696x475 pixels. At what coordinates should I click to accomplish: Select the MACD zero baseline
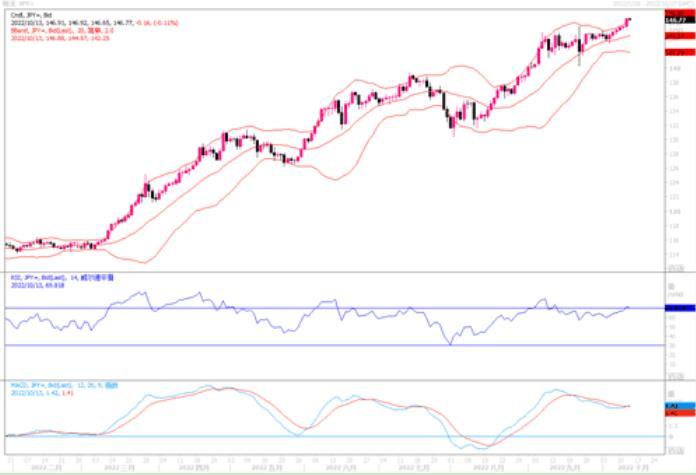(335, 436)
